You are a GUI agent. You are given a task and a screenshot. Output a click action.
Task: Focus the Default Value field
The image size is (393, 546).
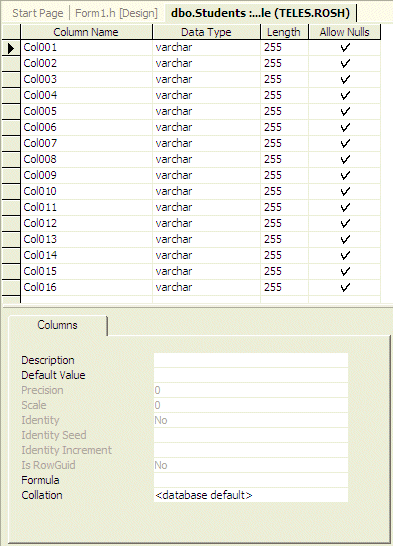251,375
